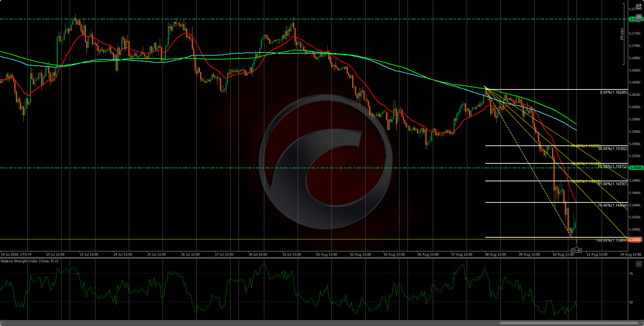Click the 06 Aug 13:00 time label
Screen dimensions: 644x326
(x=428, y=254)
